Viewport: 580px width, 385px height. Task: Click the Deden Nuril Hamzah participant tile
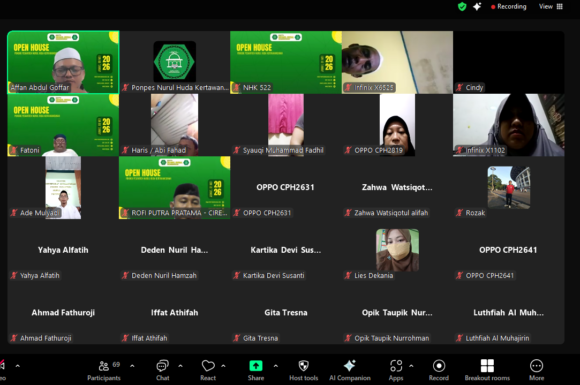point(175,250)
